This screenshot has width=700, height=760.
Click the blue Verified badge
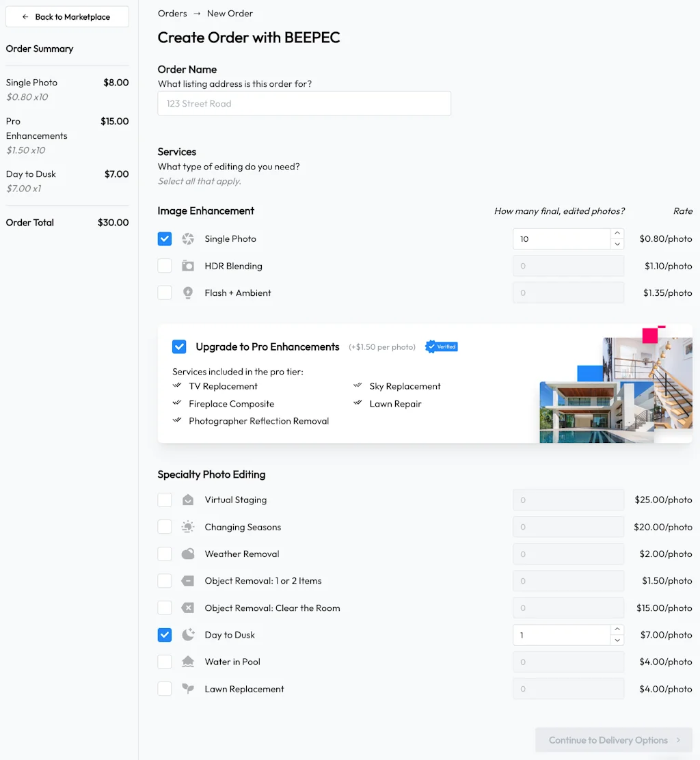(441, 347)
